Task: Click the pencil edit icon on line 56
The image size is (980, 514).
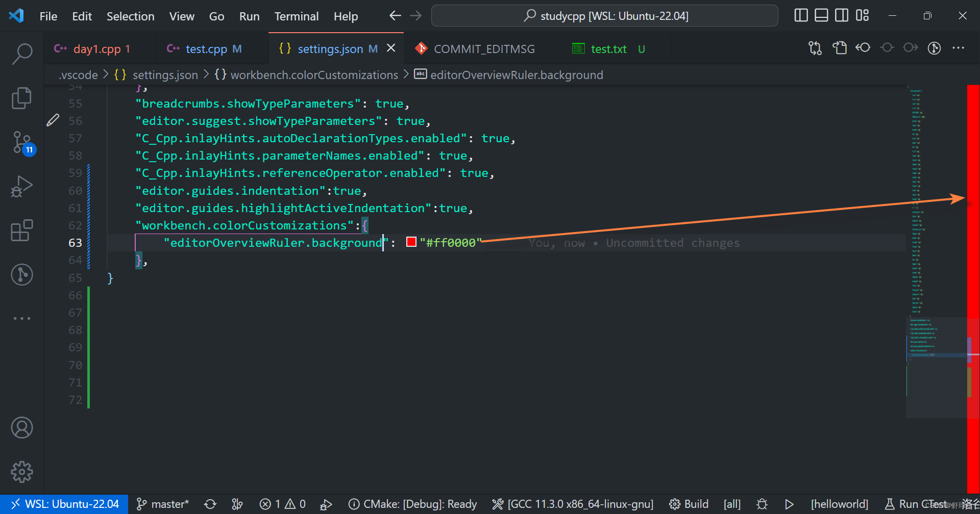Action: [53, 120]
